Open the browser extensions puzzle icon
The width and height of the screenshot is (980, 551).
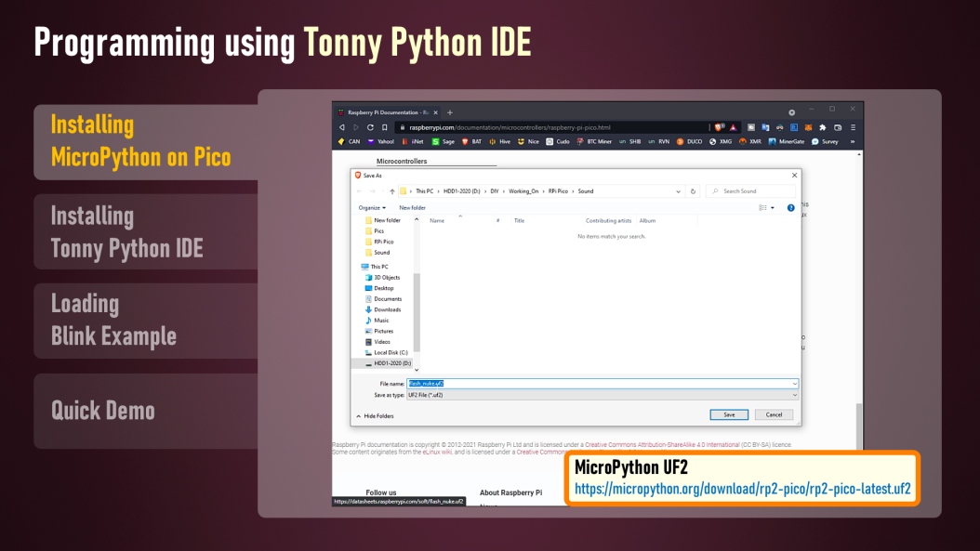pyautogui.click(x=823, y=127)
